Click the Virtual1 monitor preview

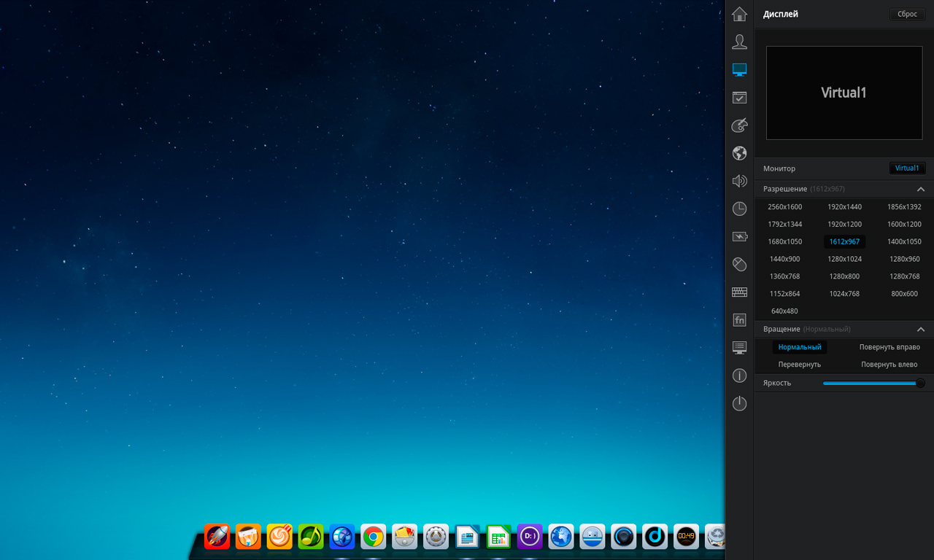[x=844, y=93]
